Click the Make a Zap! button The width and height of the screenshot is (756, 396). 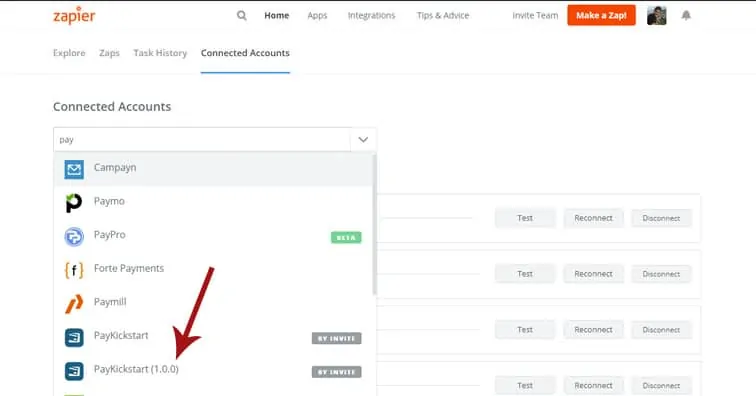pyautogui.click(x=601, y=15)
